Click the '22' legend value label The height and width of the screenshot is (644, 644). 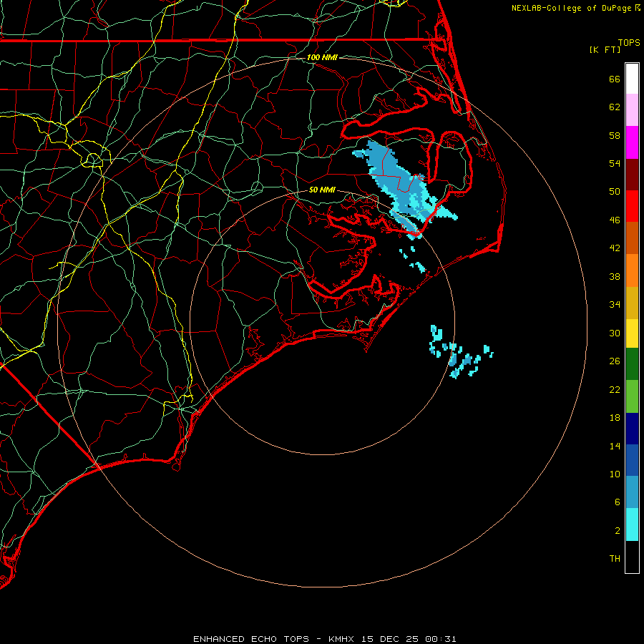pyautogui.click(x=615, y=389)
